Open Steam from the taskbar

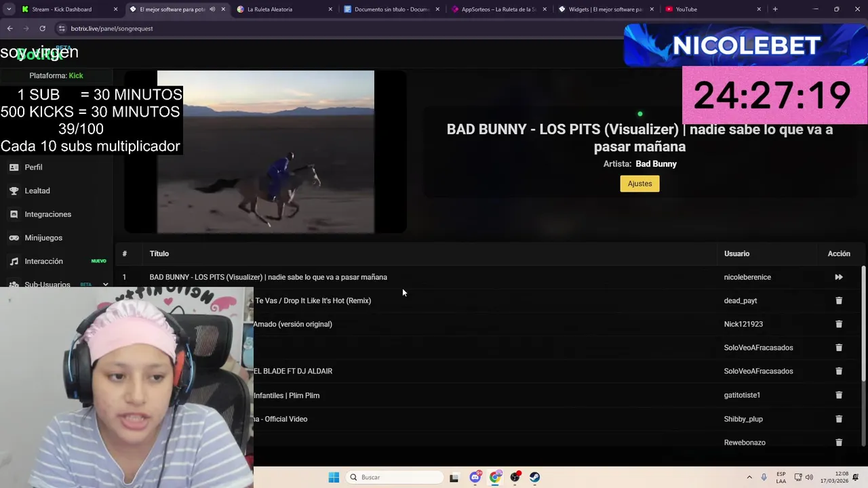[x=535, y=477]
